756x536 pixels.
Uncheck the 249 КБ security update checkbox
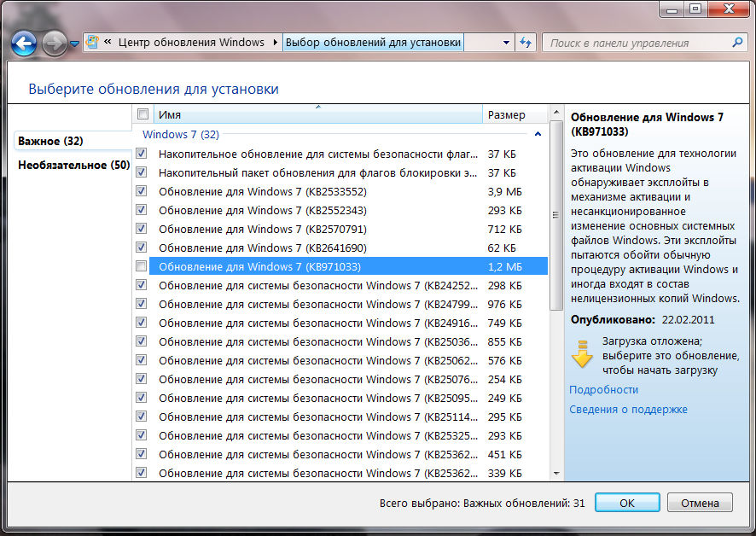(x=142, y=398)
